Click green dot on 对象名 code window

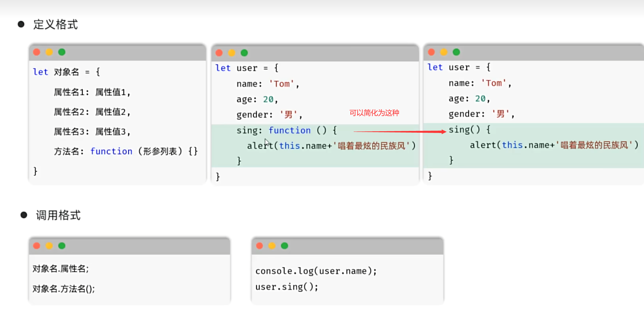62,52
